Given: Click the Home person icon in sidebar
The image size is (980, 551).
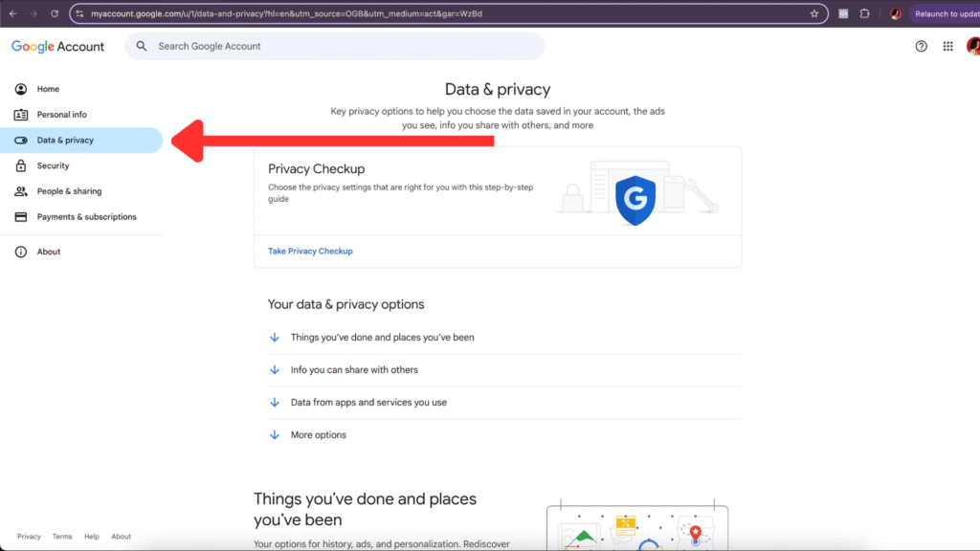Looking at the screenshot, I should coord(21,89).
